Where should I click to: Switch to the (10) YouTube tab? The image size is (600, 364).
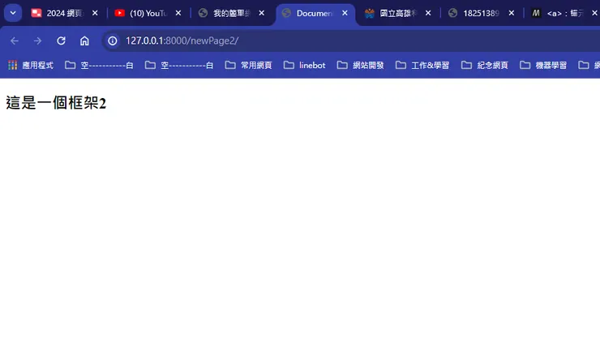point(148,13)
